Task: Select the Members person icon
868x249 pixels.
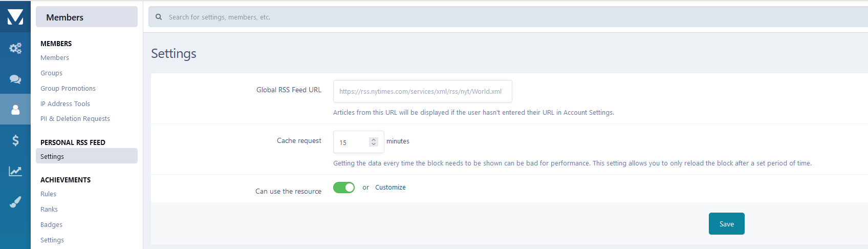Action: click(15, 110)
